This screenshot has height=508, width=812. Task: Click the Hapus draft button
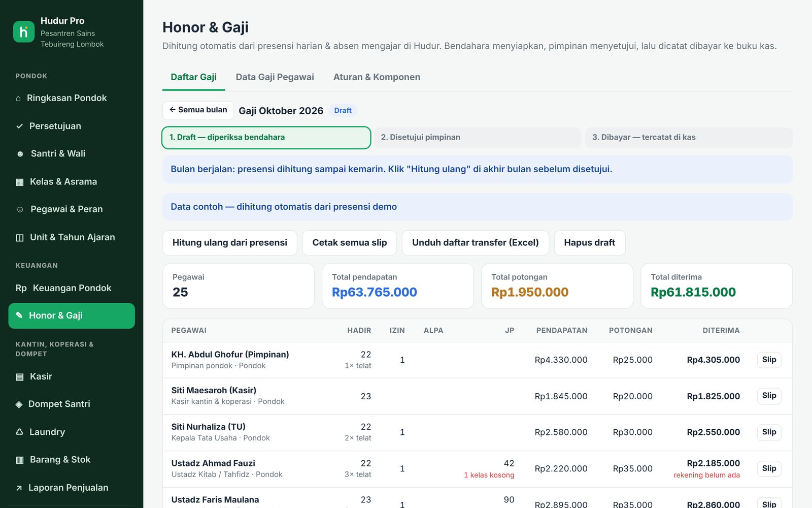[590, 243]
